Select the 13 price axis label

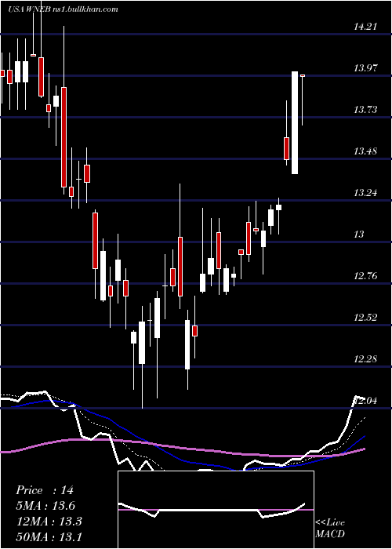pos(359,235)
